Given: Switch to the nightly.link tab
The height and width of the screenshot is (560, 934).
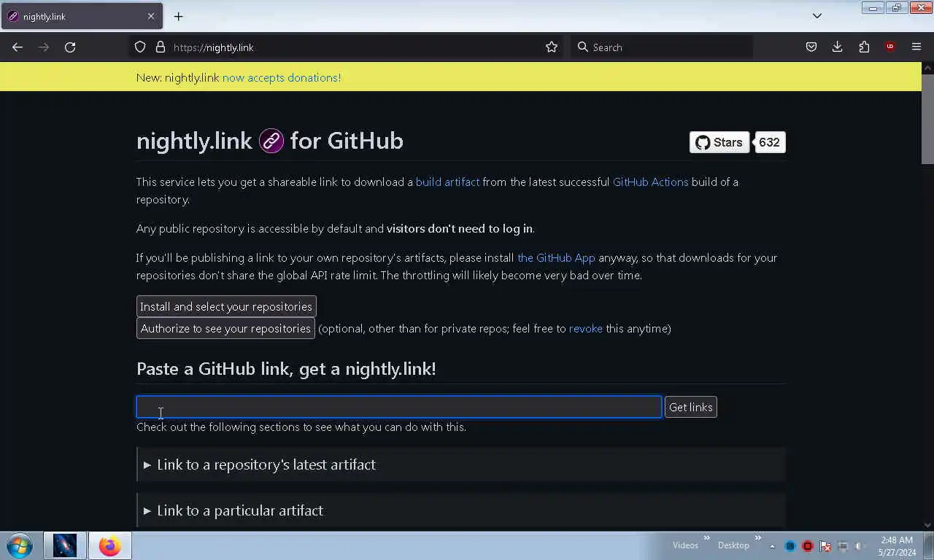Looking at the screenshot, I should click(81, 16).
